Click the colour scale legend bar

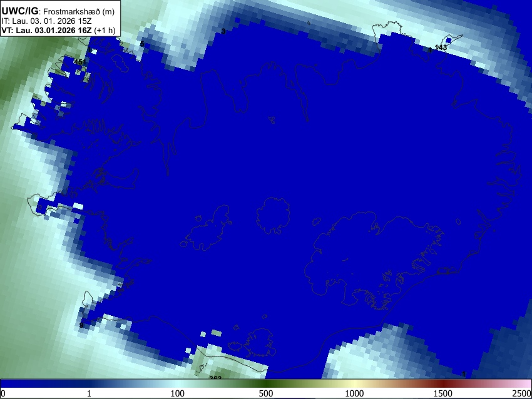tap(266, 383)
